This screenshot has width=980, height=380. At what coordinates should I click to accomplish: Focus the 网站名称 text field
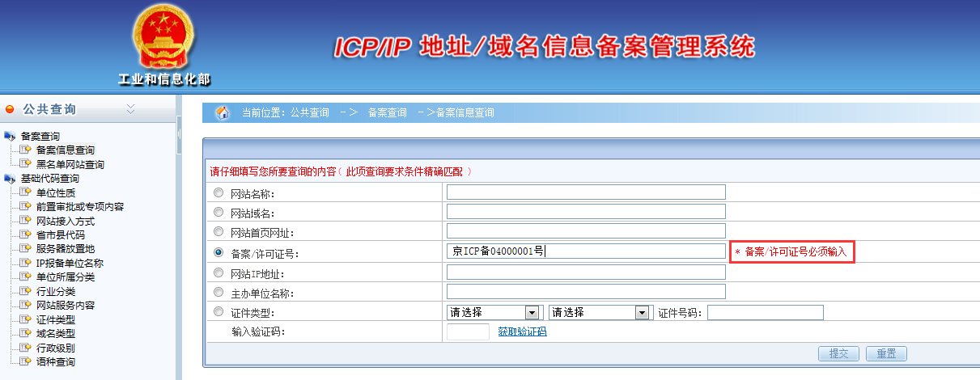click(586, 192)
